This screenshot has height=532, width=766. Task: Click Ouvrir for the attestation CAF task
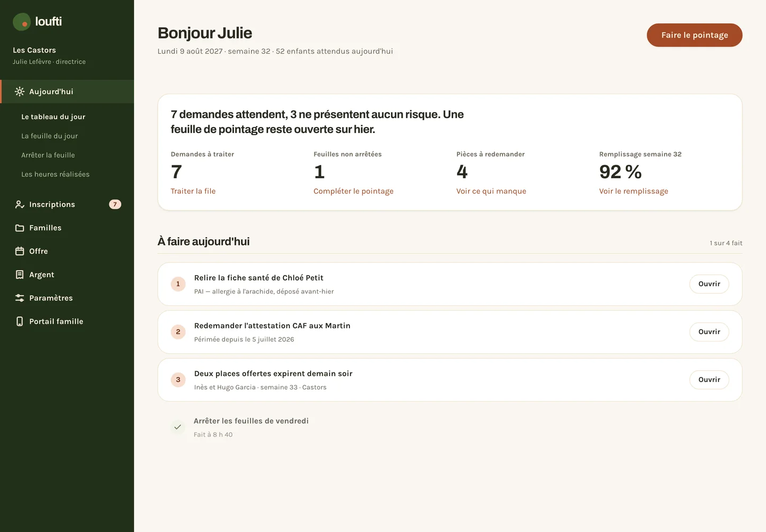(709, 332)
